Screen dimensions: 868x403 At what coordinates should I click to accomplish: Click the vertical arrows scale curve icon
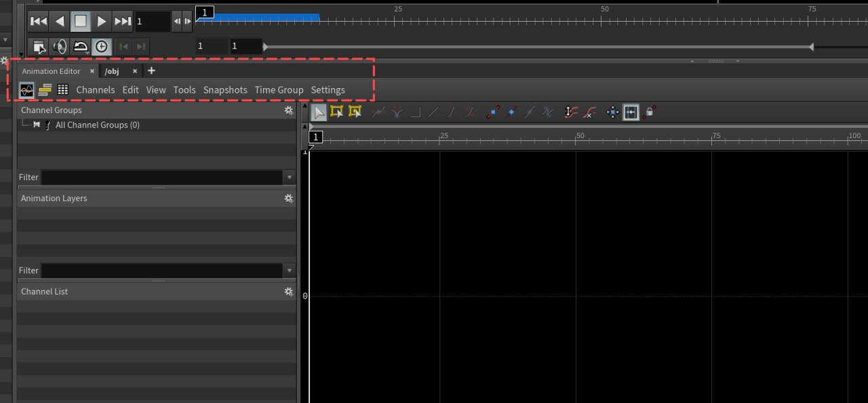click(571, 112)
